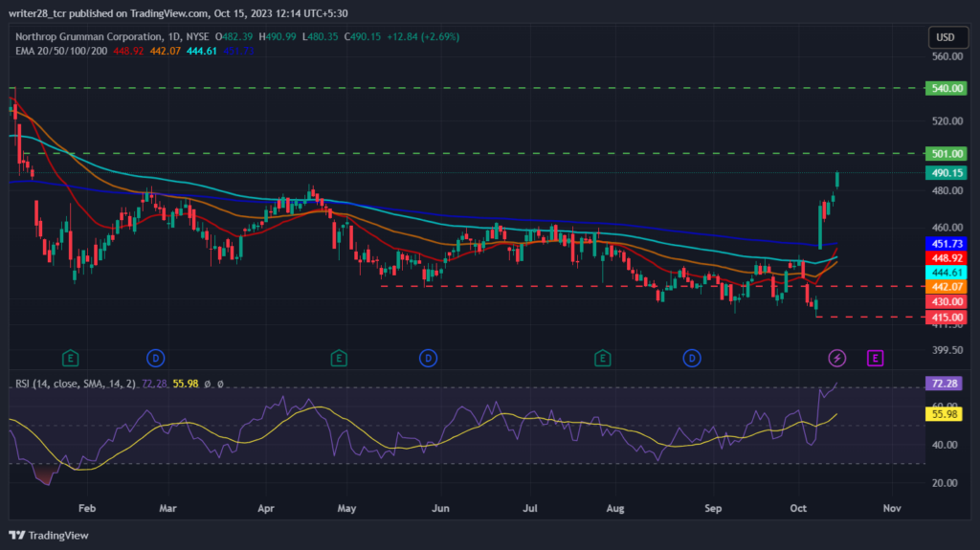The image size is (980, 550).
Task: Select the dividend marker in late August
Action: [692, 358]
